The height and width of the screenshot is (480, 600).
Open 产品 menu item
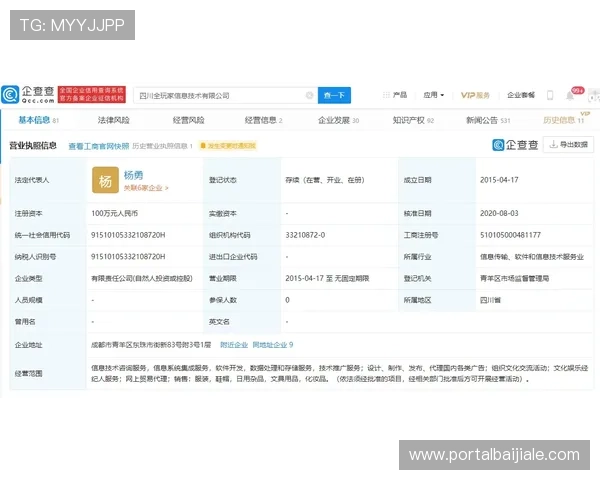399,95
